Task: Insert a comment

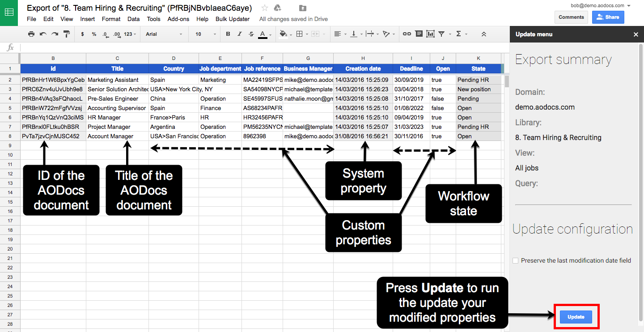Action: [419, 34]
